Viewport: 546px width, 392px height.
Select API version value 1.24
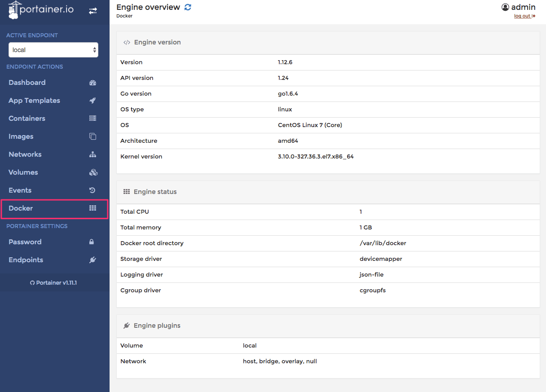click(x=283, y=78)
